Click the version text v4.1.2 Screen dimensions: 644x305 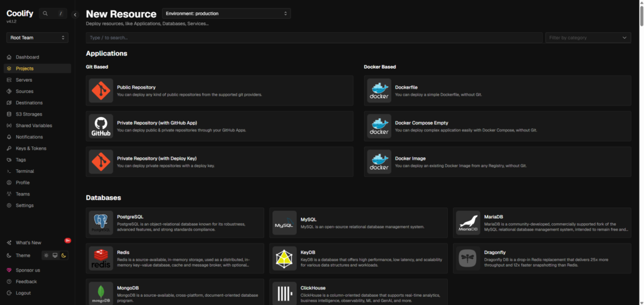tap(11, 22)
